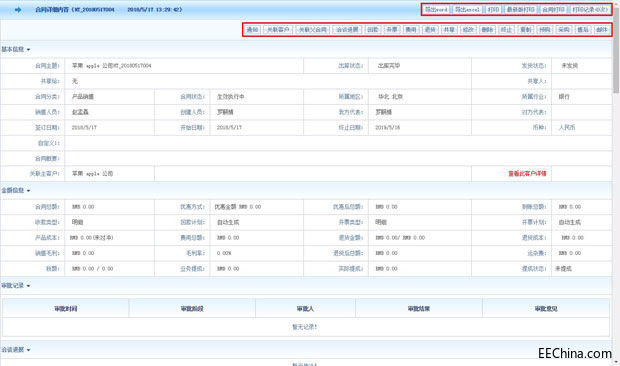
Task: Open the red 查看此客户详情 link
Action: click(x=527, y=174)
